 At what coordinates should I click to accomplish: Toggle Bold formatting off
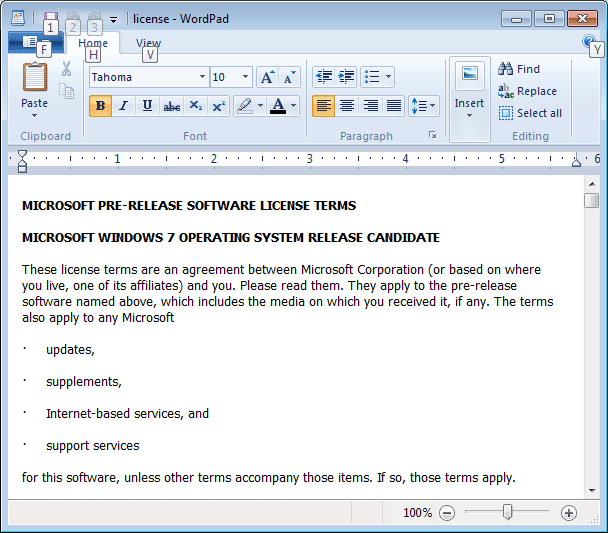(x=100, y=106)
